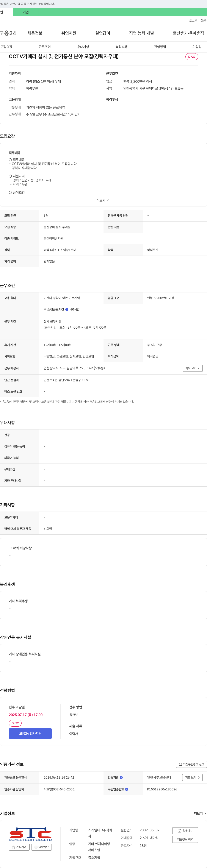Open the 취업지원 menu
The width and height of the screenshot is (207, 868).
[x=69, y=33]
